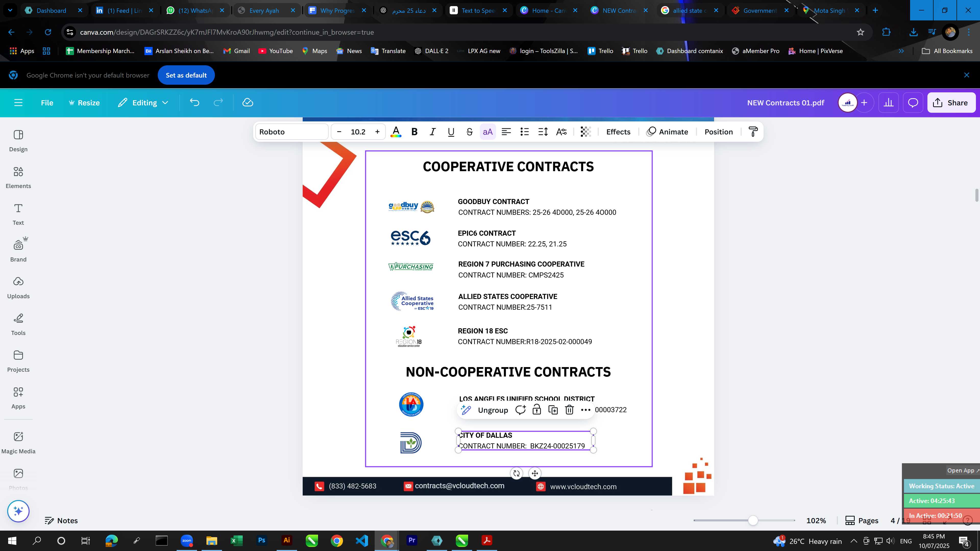The height and width of the screenshot is (551, 980).
Task: Undo the last action
Action: pyautogui.click(x=194, y=103)
